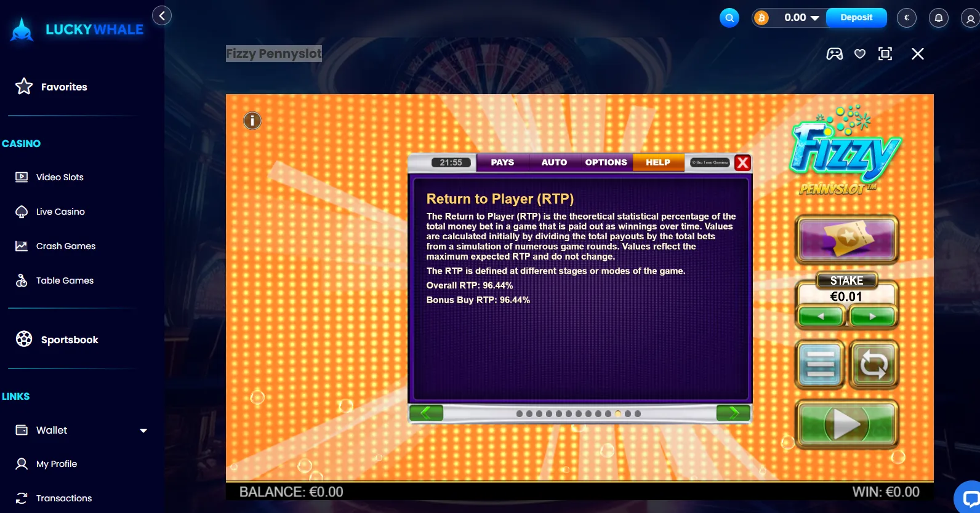Go to previous help page arrow
Screen dimensions: 980x513
coord(426,413)
